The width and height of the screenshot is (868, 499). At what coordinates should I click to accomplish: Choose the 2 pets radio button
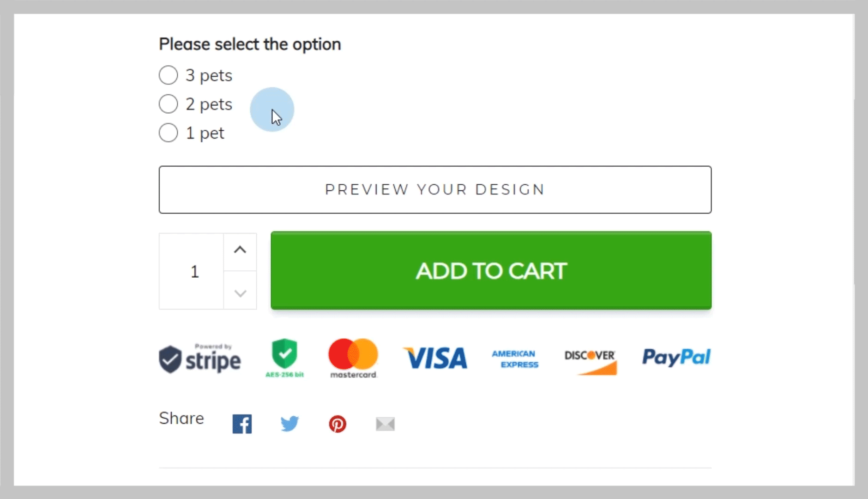click(169, 104)
